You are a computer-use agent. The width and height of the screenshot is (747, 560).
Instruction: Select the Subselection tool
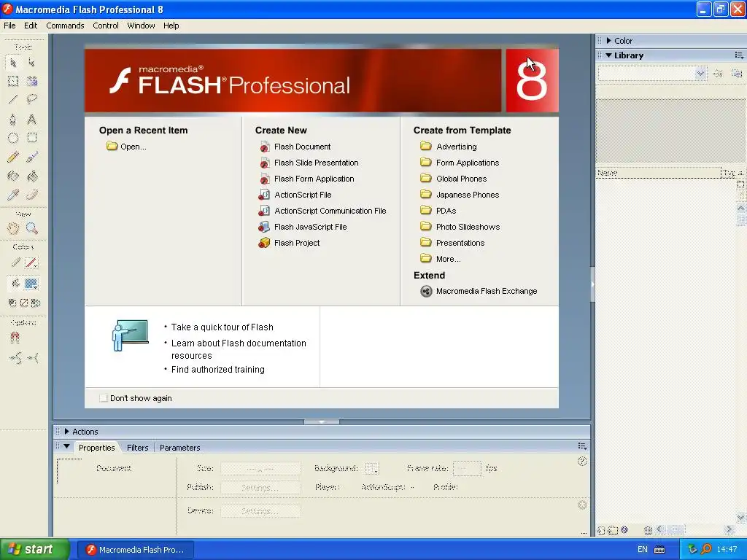click(x=32, y=63)
